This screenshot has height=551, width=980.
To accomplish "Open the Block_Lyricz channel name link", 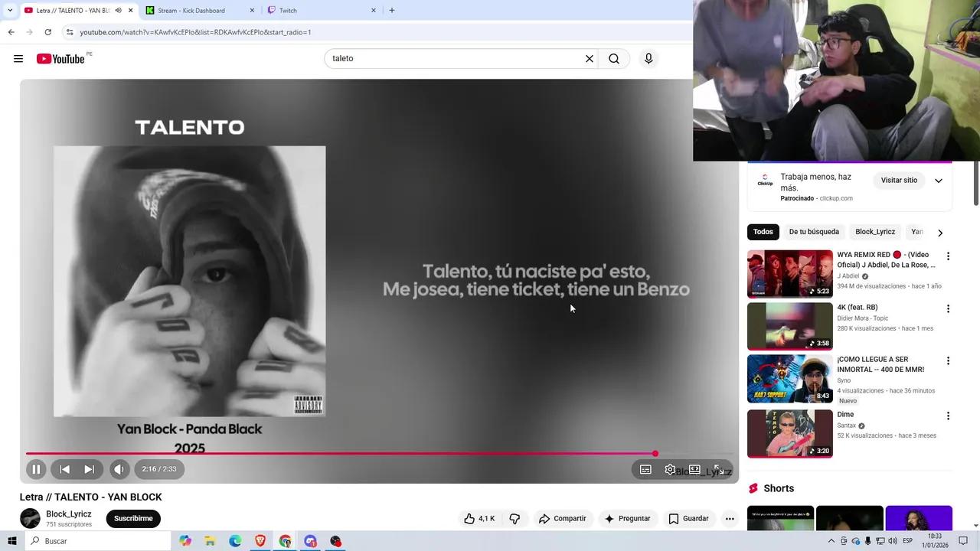I will (x=69, y=514).
